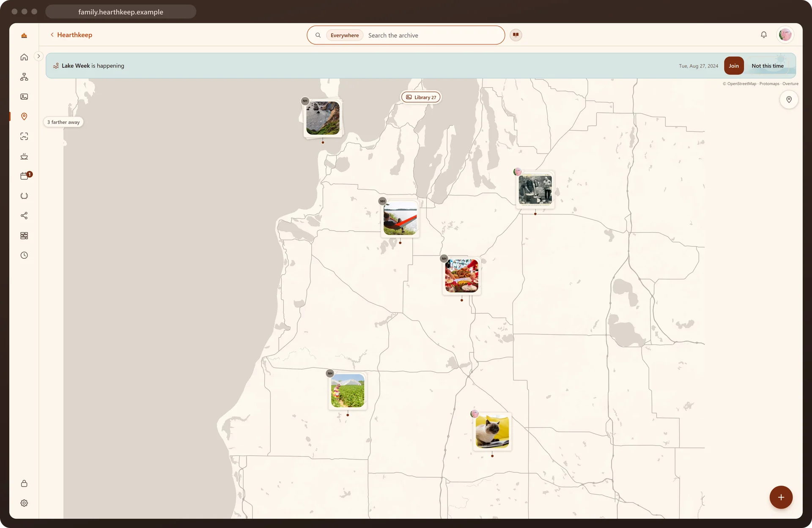Open the user profile avatar
This screenshot has height=528, width=812.
coord(785,35)
